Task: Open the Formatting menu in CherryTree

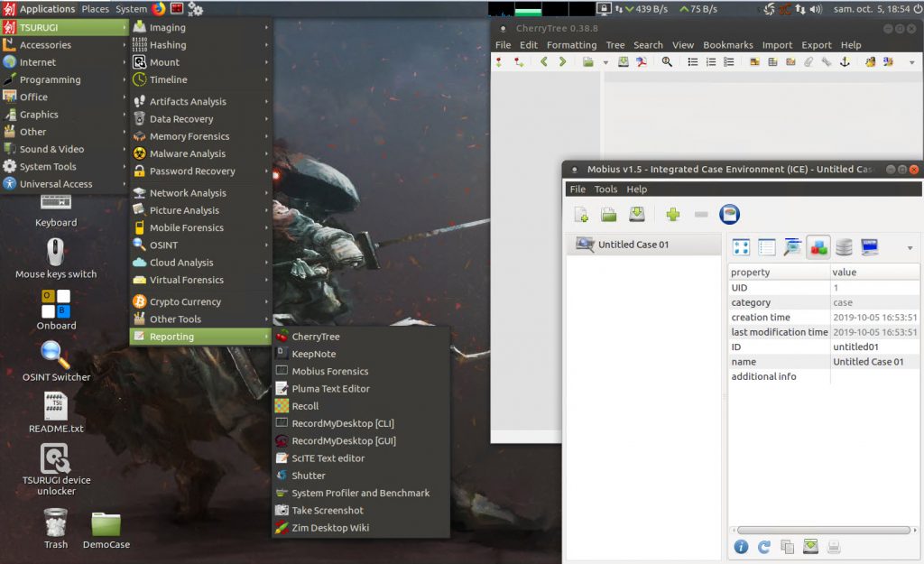Action: 571,44
